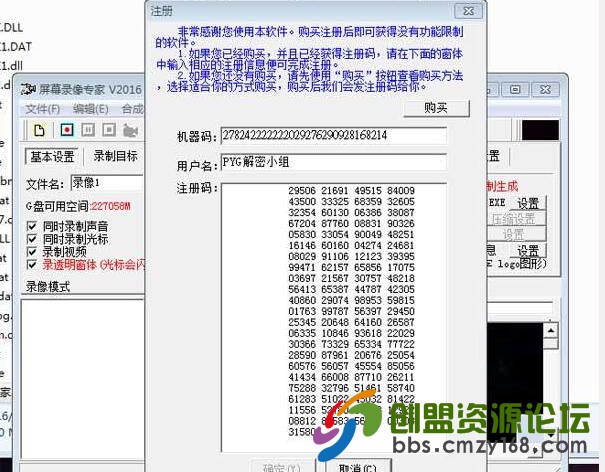The width and height of the screenshot is (605, 472).
Task: Click the scroll up arrow in recorder window
Action: click(551, 331)
